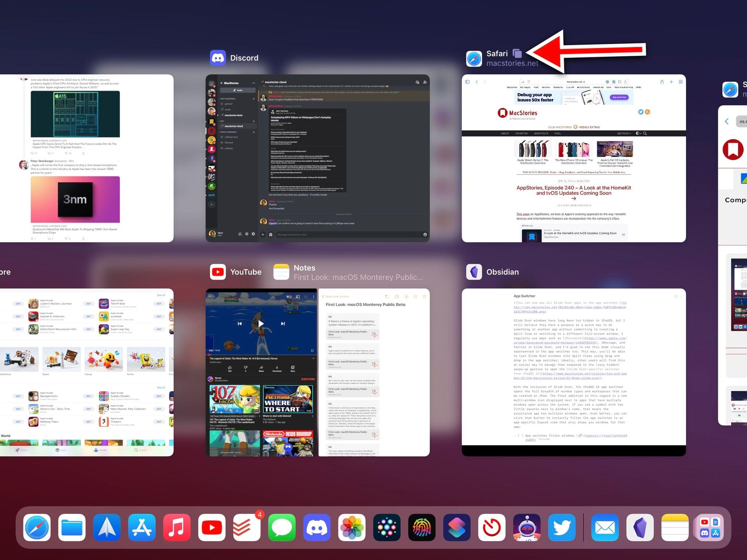Open SHORTCUTS in MacStories nav bar

[541, 134]
